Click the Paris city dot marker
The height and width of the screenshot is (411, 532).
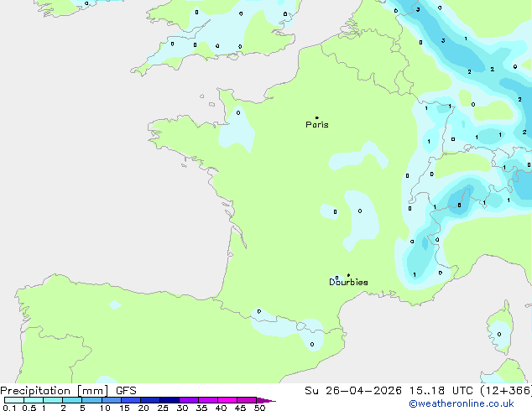tap(317, 117)
